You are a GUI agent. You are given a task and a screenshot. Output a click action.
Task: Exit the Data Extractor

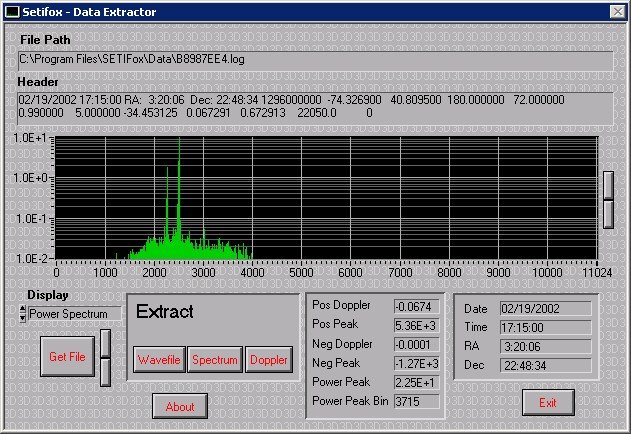pyautogui.click(x=548, y=402)
